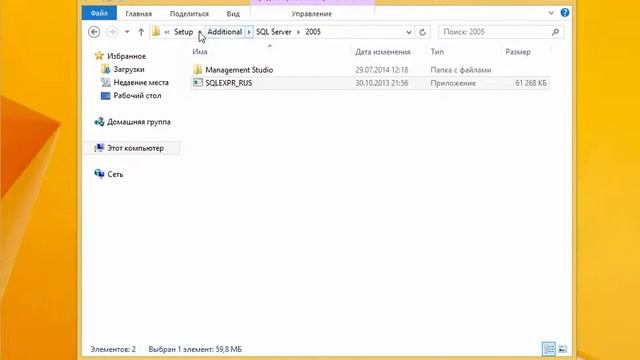
Task: Click the blue Help question mark icon
Action: (x=565, y=13)
